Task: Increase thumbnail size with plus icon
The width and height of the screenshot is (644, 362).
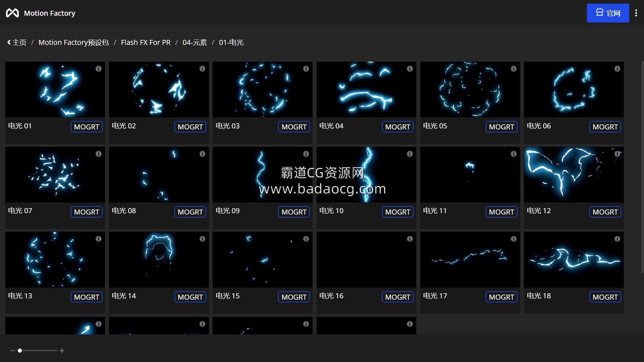Action: 62,351
